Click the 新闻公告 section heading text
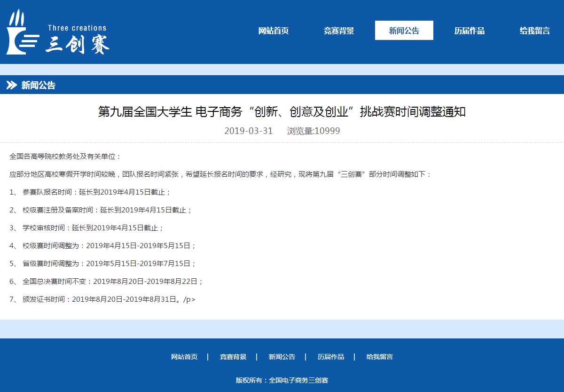 tap(39, 85)
